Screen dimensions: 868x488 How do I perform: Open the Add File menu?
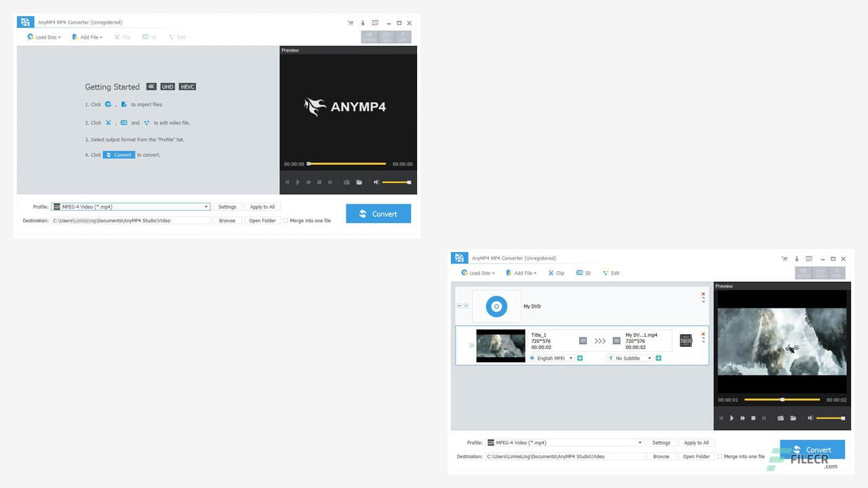point(521,272)
